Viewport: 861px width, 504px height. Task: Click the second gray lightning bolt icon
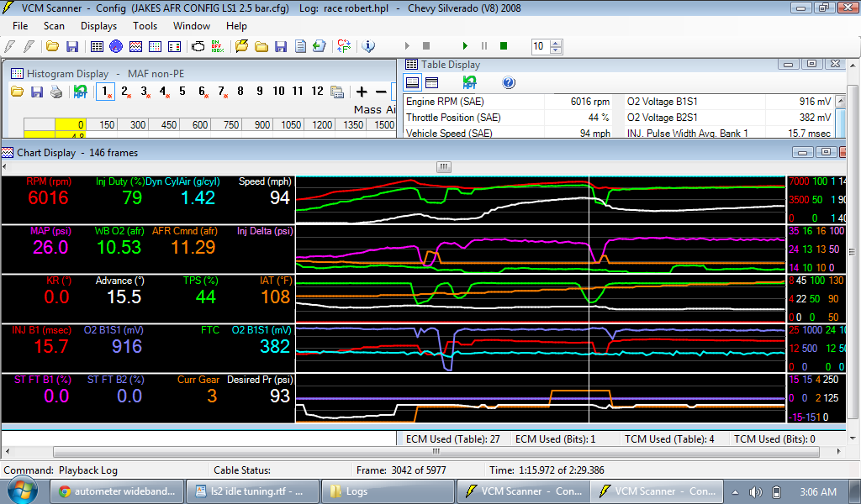pyautogui.click(x=29, y=46)
